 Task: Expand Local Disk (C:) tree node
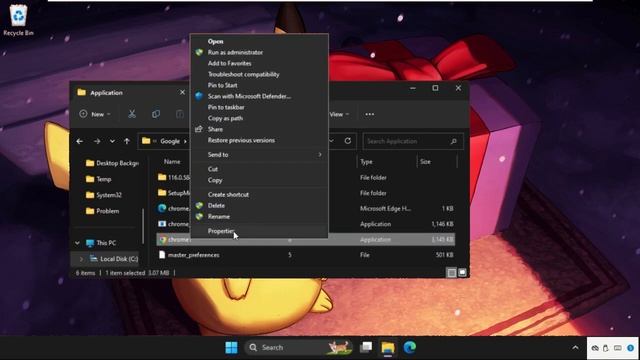(81, 259)
